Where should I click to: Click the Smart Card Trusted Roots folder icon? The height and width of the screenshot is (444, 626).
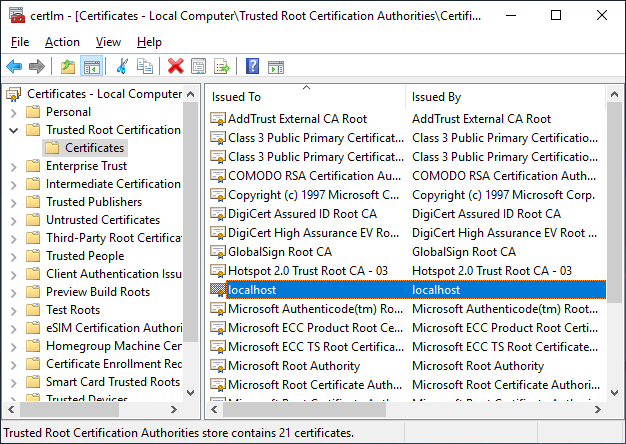click(33, 382)
